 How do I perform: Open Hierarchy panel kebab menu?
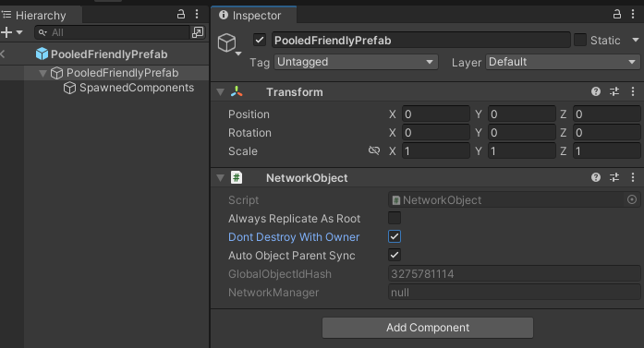coord(197,15)
